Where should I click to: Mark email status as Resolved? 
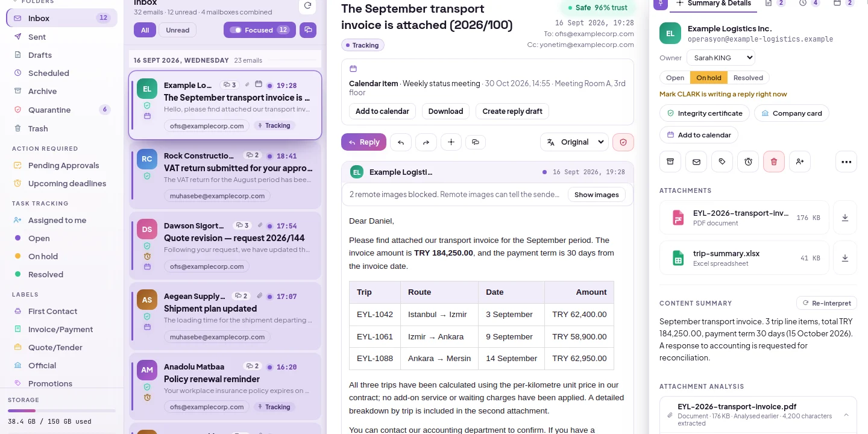click(749, 78)
